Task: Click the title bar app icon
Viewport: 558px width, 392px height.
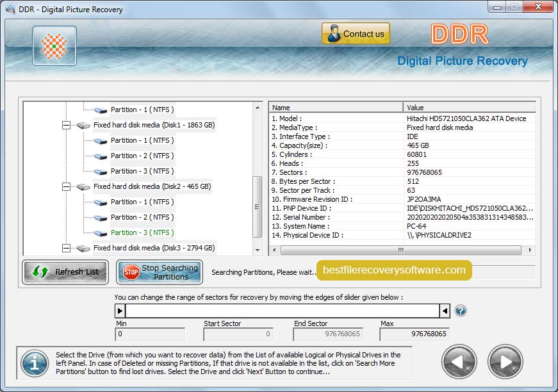Action: coord(10,9)
